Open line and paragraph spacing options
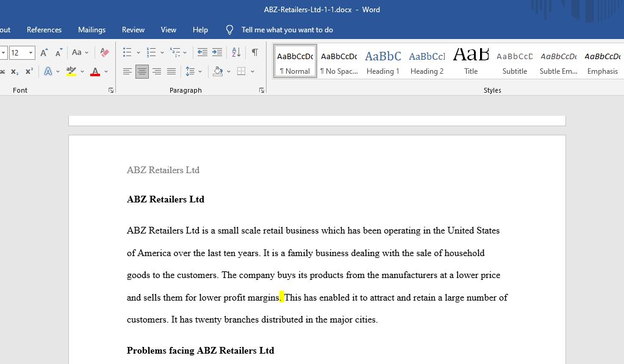The height and width of the screenshot is (364, 624). pos(190,71)
